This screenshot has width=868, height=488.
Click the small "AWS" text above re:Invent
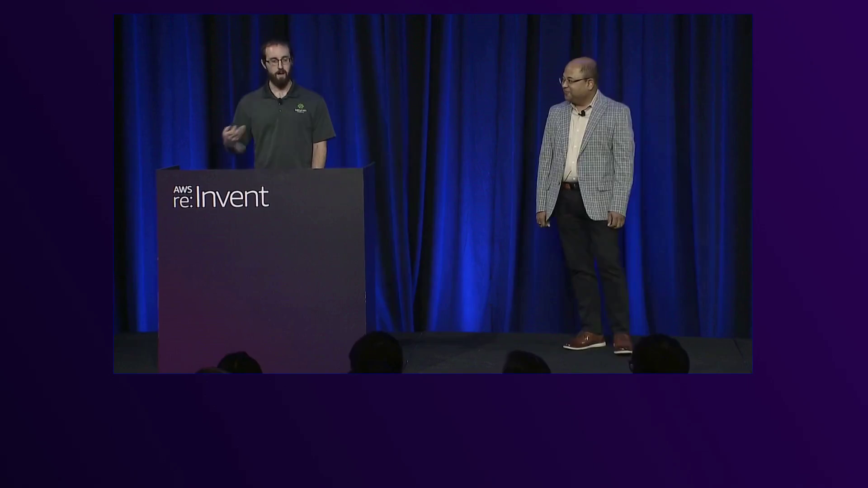tap(183, 189)
